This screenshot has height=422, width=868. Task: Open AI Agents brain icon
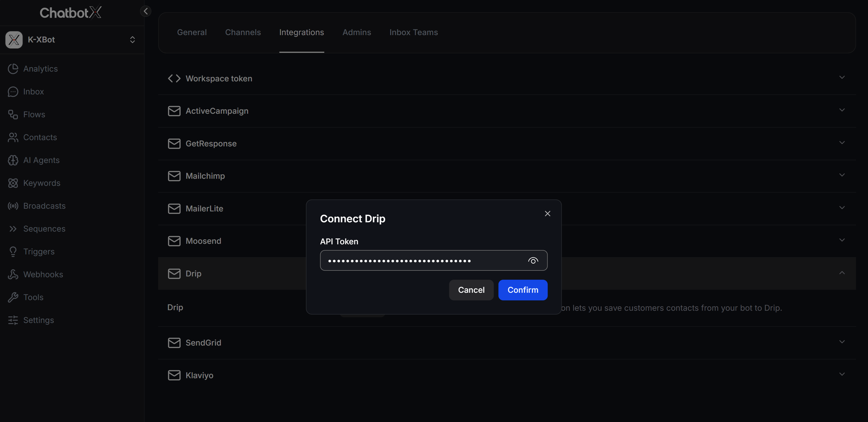(13, 160)
